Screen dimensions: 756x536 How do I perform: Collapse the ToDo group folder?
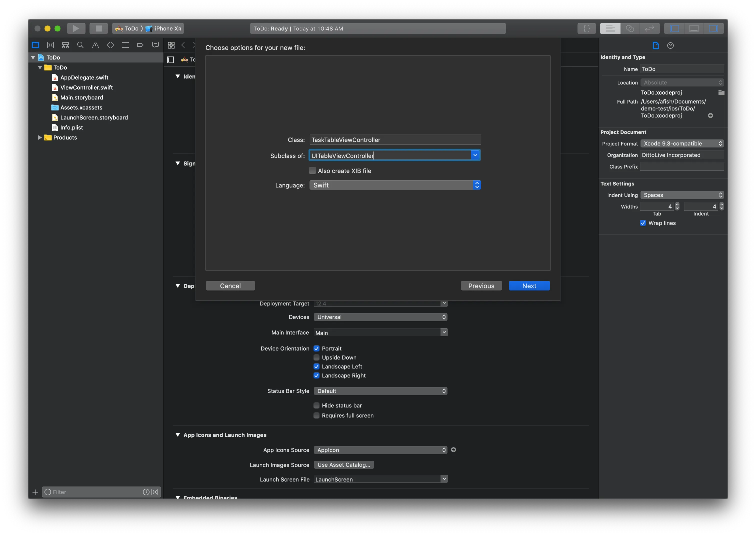click(40, 68)
